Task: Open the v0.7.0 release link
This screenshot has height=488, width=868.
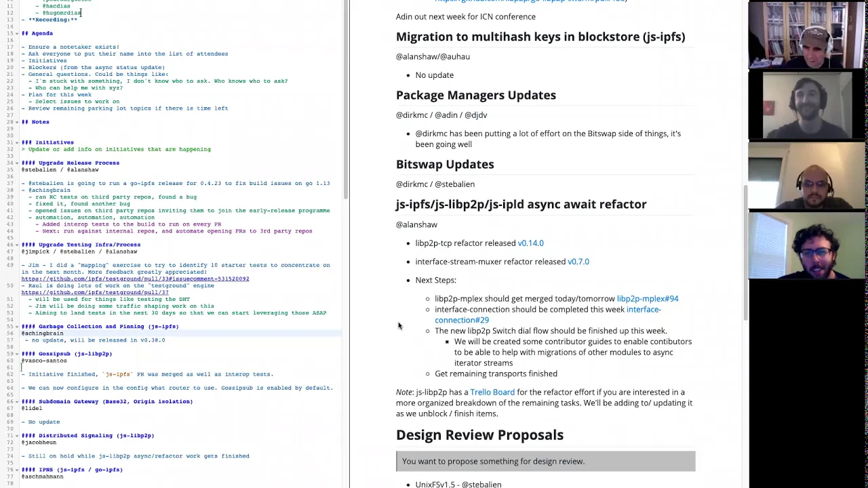Action: coord(578,262)
